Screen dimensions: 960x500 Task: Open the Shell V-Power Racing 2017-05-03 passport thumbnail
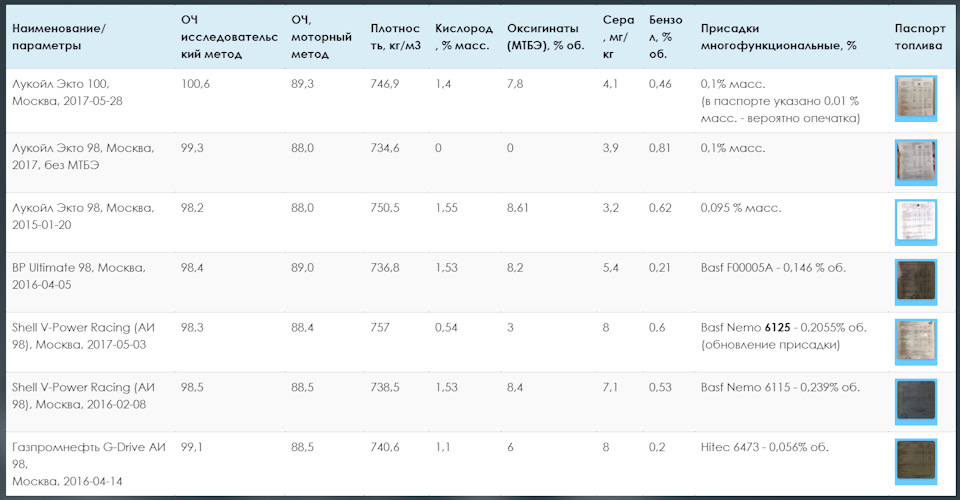pos(916,342)
